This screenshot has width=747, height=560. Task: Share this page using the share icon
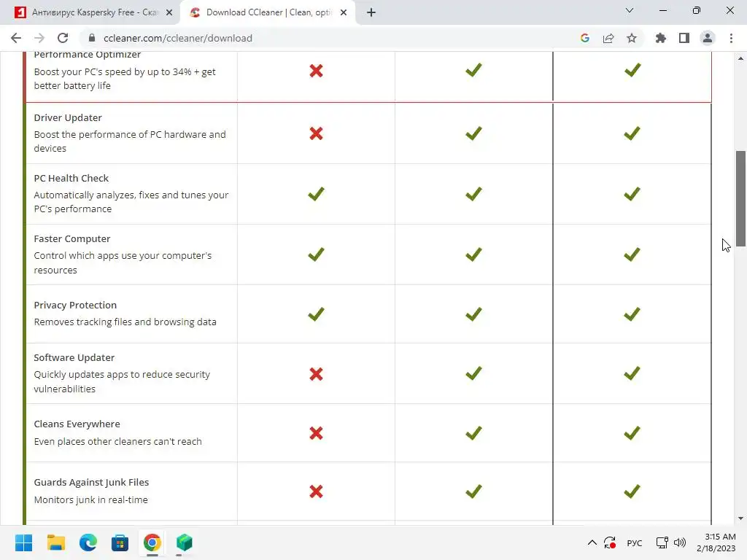(x=608, y=38)
